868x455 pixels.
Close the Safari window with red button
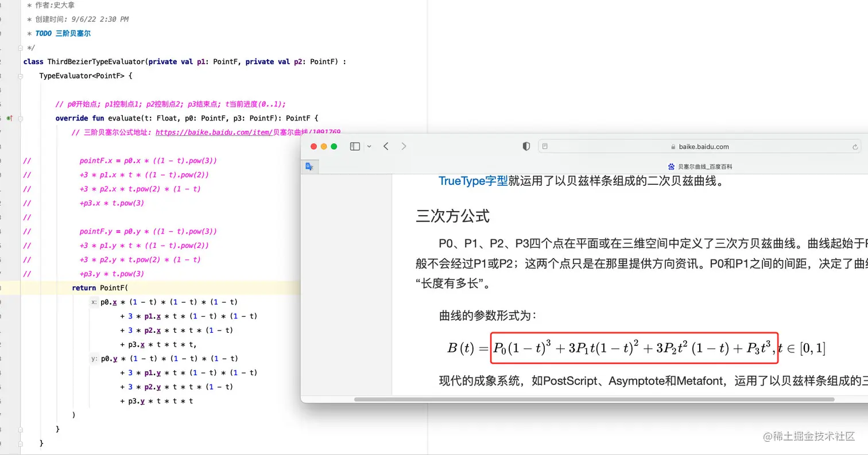coord(313,146)
